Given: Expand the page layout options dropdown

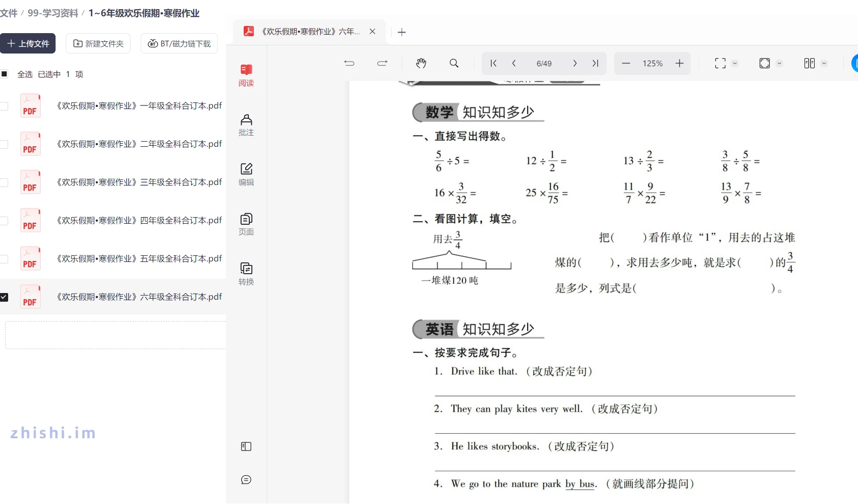Looking at the screenshot, I should [824, 63].
